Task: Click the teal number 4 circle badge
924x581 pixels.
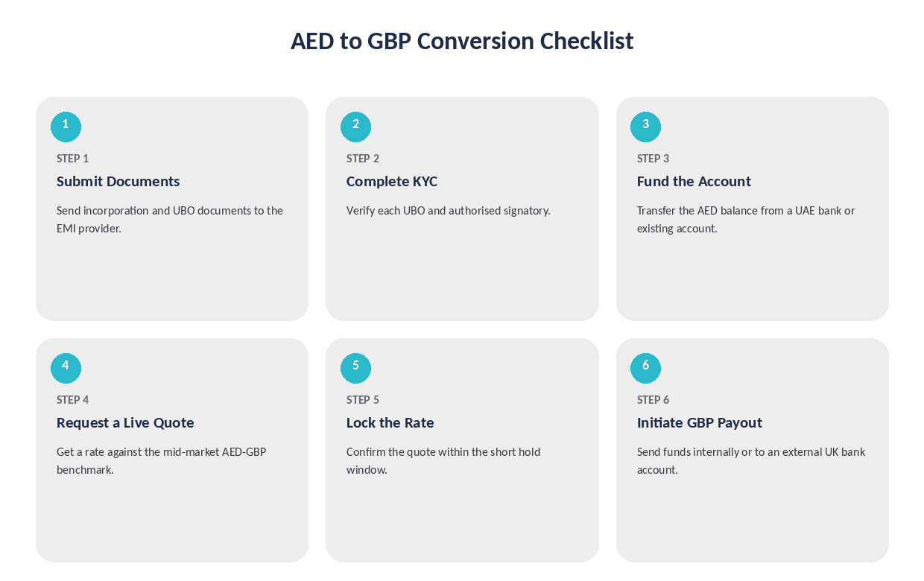Action: point(66,368)
